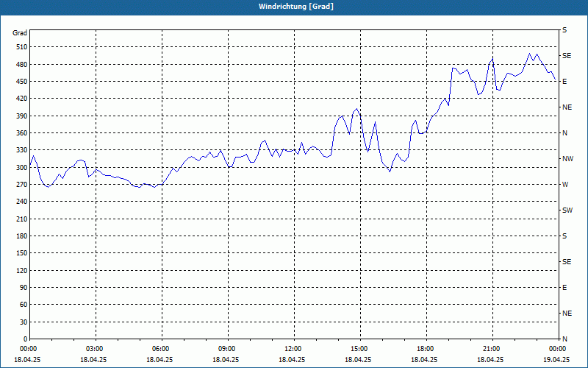
Task: Click the NW compass label
Action: tap(567, 159)
